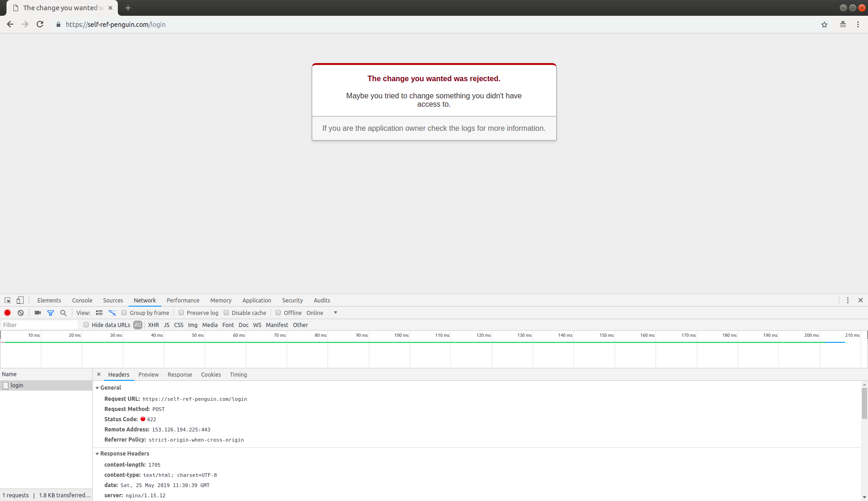Switch to the Preview tab
This screenshot has height=501, width=868.
coord(148,374)
